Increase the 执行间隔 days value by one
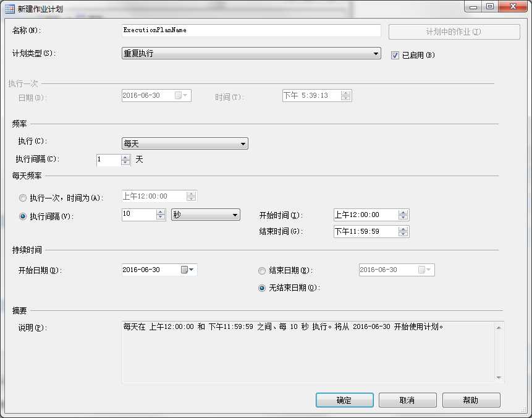 pyautogui.click(x=125, y=157)
